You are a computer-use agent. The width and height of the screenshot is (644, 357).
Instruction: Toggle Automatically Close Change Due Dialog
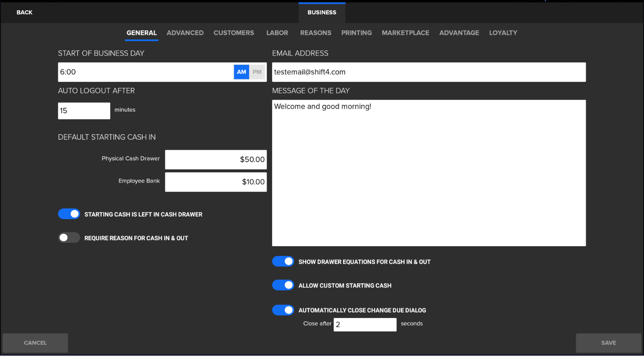pyautogui.click(x=283, y=310)
